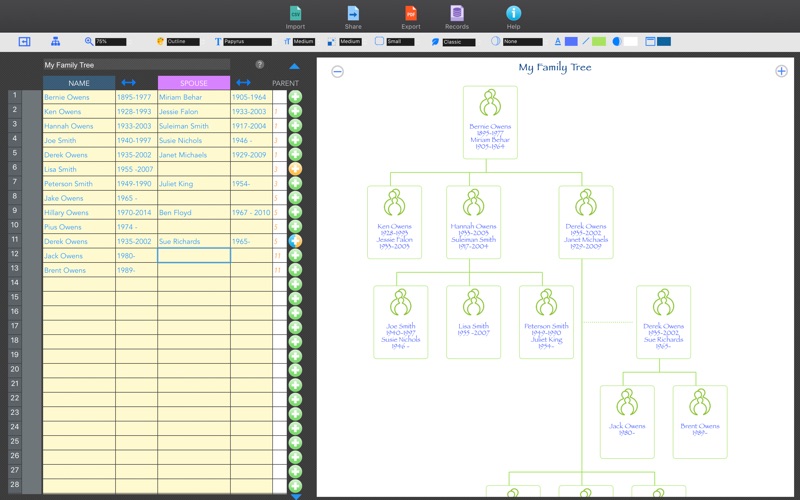Click the blue-orange plus on row 11

(295, 241)
